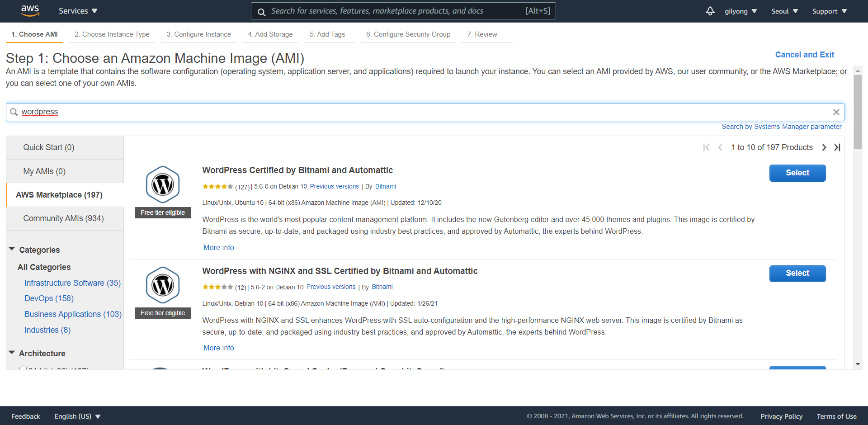
Task: Click Free tier eligible badge of WordPress NGINX
Action: [163, 313]
